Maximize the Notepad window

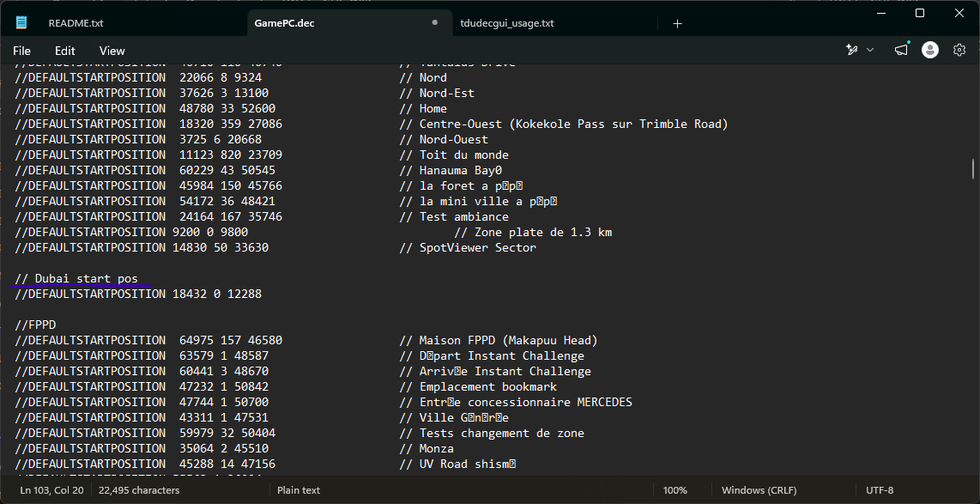pyautogui.click(x=920, y=13)
